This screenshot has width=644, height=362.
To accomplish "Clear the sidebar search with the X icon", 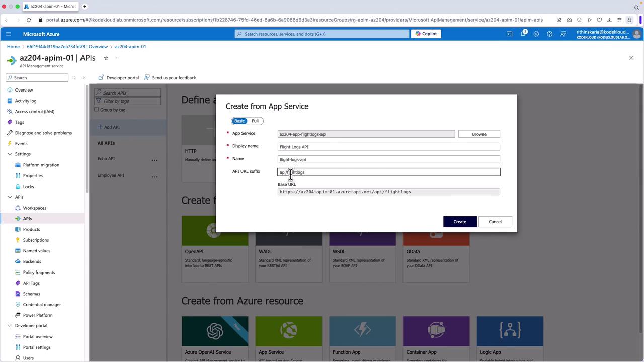I will click(73, 78).
